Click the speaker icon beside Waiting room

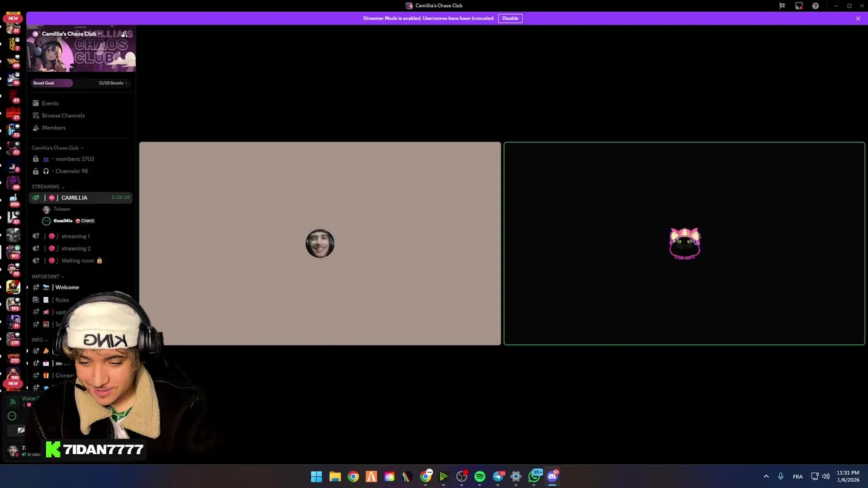point(36,260)
